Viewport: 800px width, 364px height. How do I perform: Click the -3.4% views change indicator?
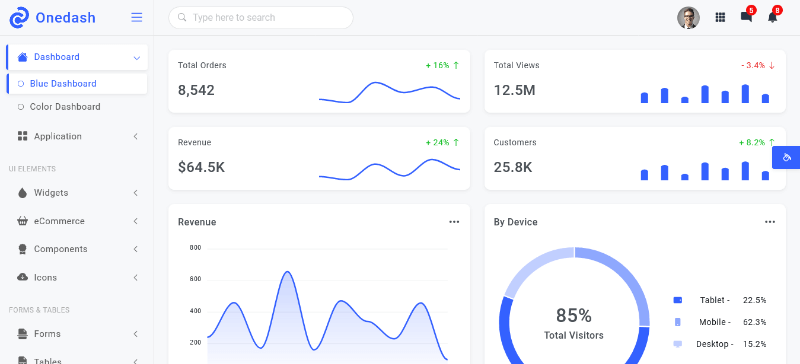pyautogui.click(x=758, y=65)
